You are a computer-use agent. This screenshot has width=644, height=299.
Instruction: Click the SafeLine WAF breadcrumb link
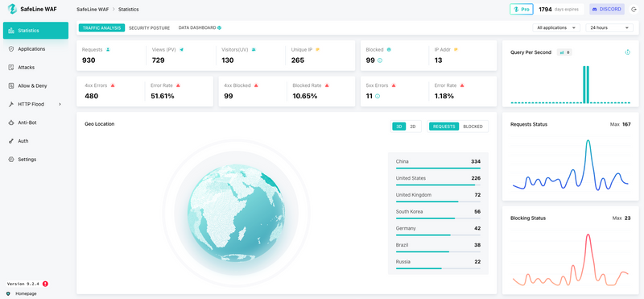coord(93,9)
